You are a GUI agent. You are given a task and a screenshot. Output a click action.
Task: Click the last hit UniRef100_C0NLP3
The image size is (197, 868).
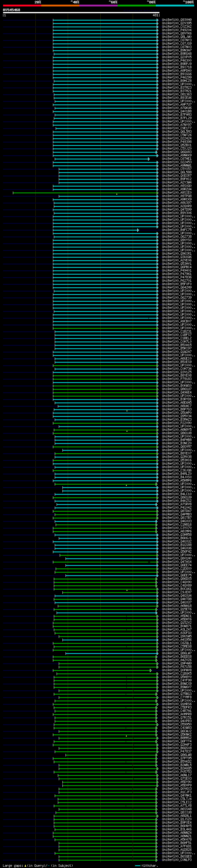tap(177, 860)
